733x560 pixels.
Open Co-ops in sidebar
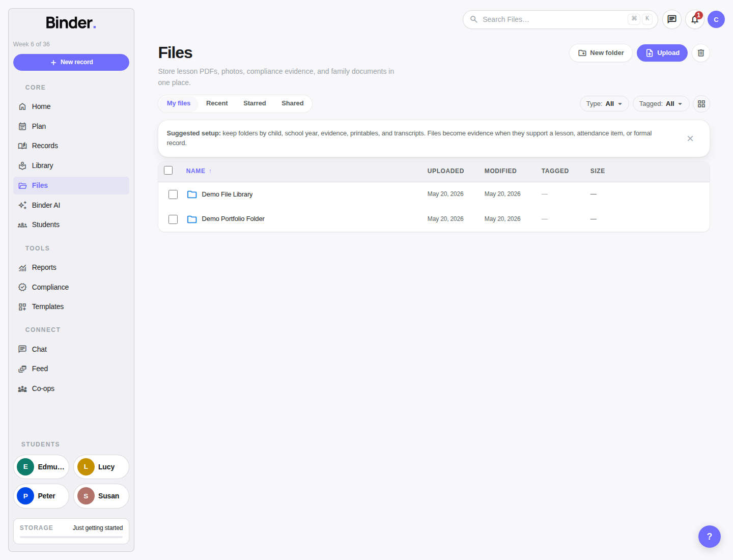point(71,388)
